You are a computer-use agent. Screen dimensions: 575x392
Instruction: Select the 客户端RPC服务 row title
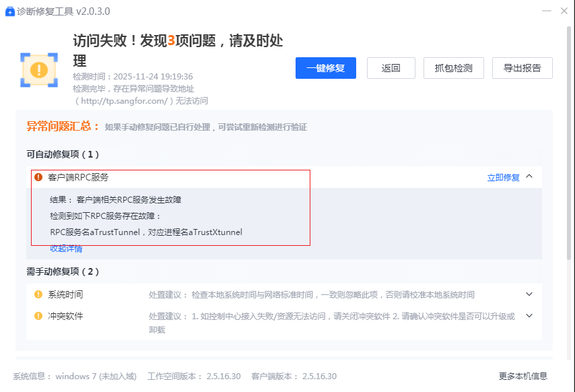coord(78,178)
